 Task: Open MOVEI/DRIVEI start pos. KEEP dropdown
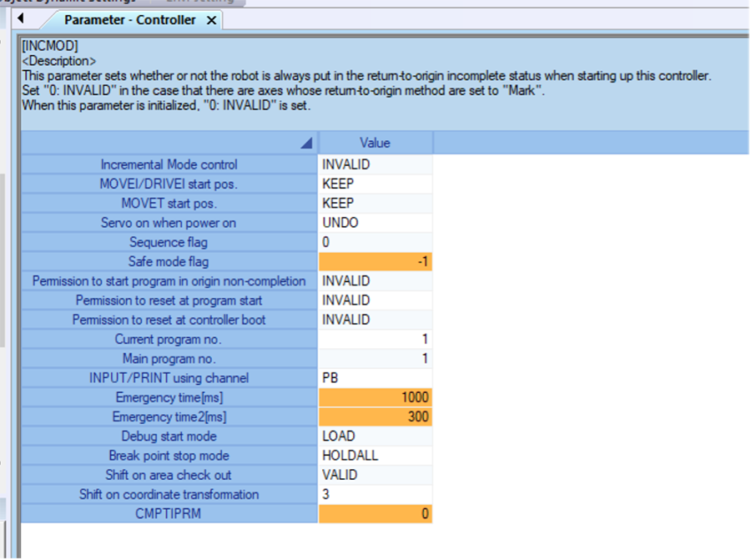click(x=375, y=184)
